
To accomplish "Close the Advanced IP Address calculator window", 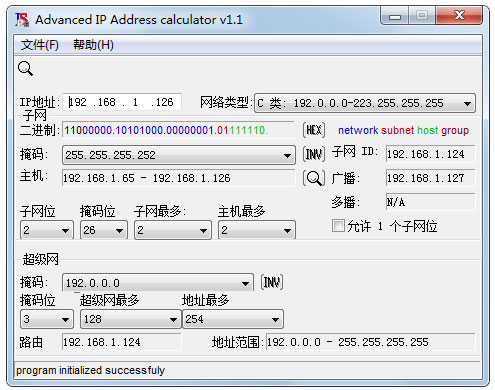I will pyautogui.click(x=459, y=15).
